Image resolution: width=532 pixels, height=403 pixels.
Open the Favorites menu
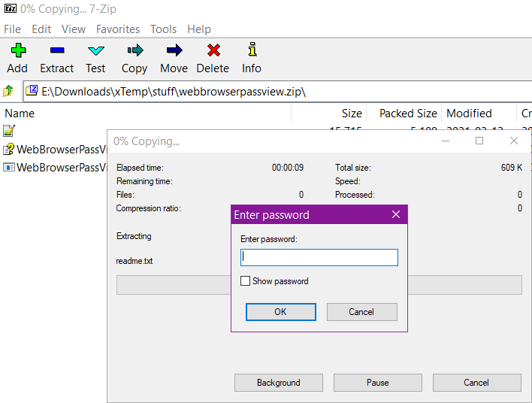click(118, 29)
